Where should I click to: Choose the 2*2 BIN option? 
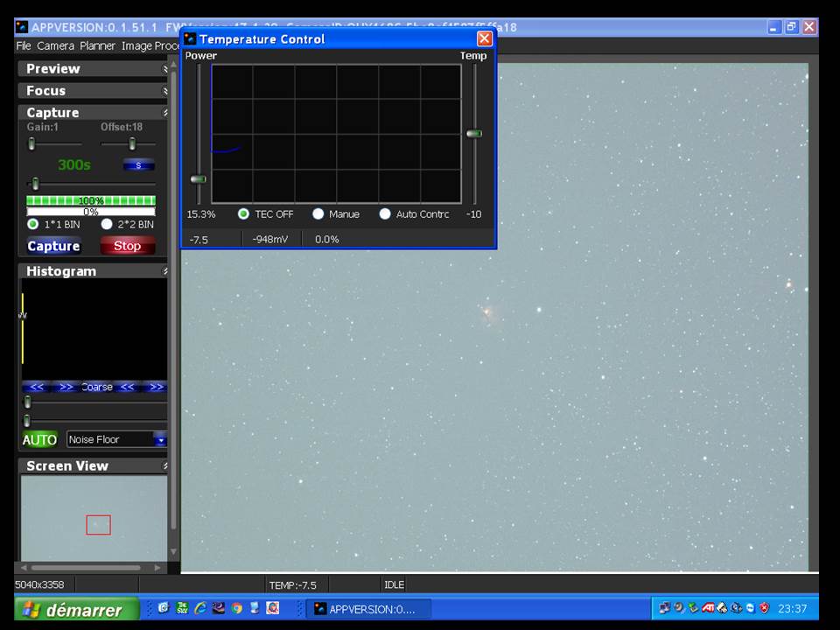coord(107,224)
